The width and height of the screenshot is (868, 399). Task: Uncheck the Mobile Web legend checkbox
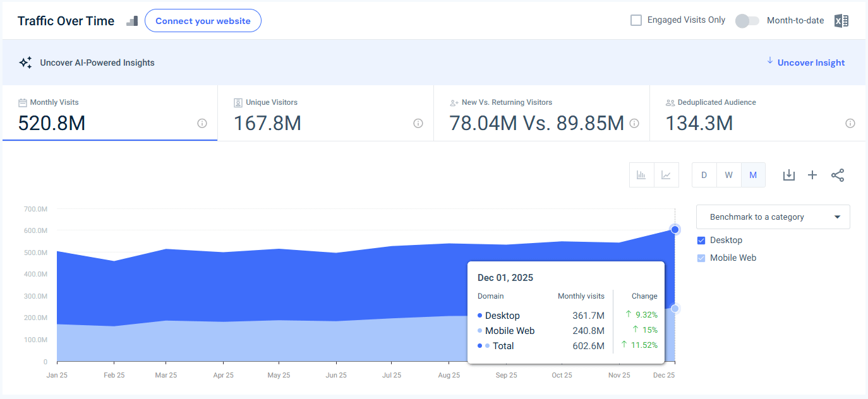[701, 258]
